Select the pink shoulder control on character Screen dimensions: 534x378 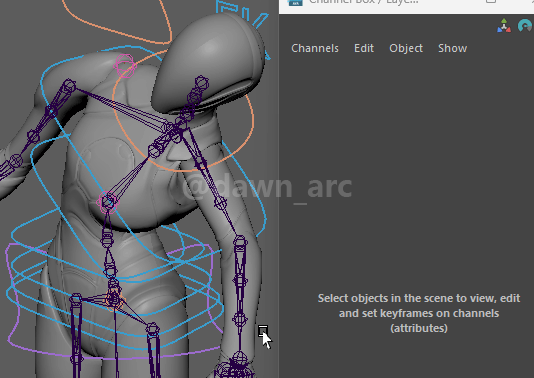(x=125, y=65)
